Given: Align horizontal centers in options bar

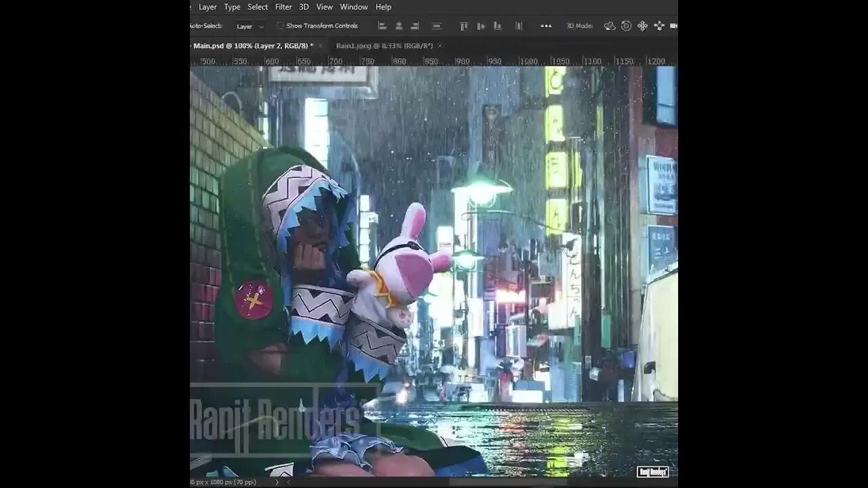Looking at the screenshot, I should click(x=399, y=26).
